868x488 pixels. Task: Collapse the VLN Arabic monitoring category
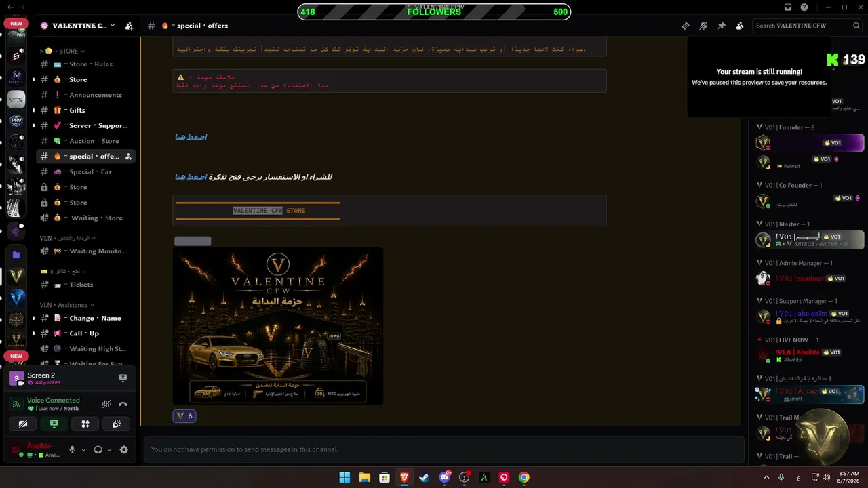click(x=67, y=238)
